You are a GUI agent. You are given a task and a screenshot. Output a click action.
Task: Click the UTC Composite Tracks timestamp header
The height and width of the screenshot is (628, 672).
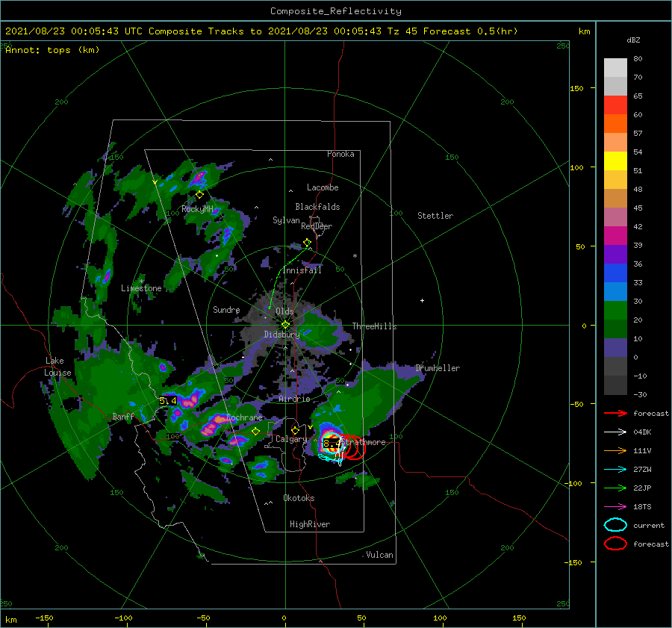(x=261, y=31)
